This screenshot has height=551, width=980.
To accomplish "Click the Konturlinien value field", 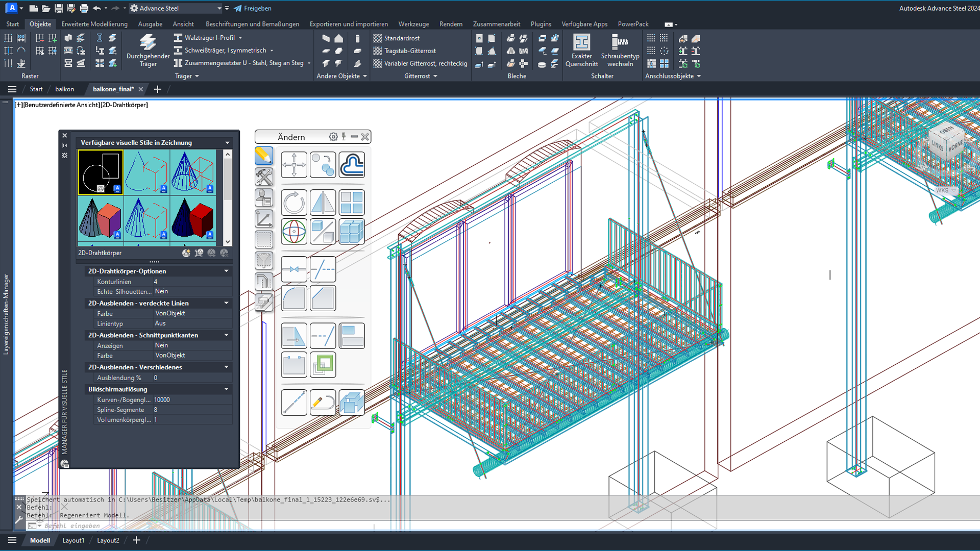I will pos(191,282).
